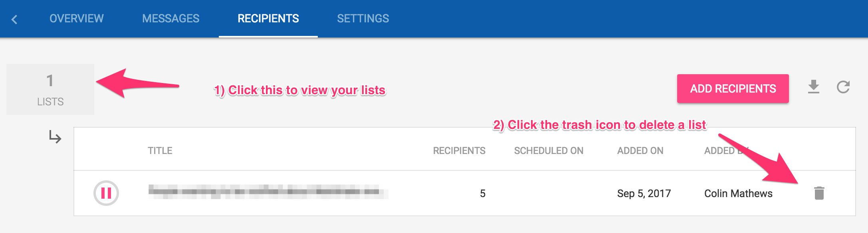The width and height of the screenshot is (868, 233).
Task: Click the ADD RECIPIENTS button
Action: 733,89
